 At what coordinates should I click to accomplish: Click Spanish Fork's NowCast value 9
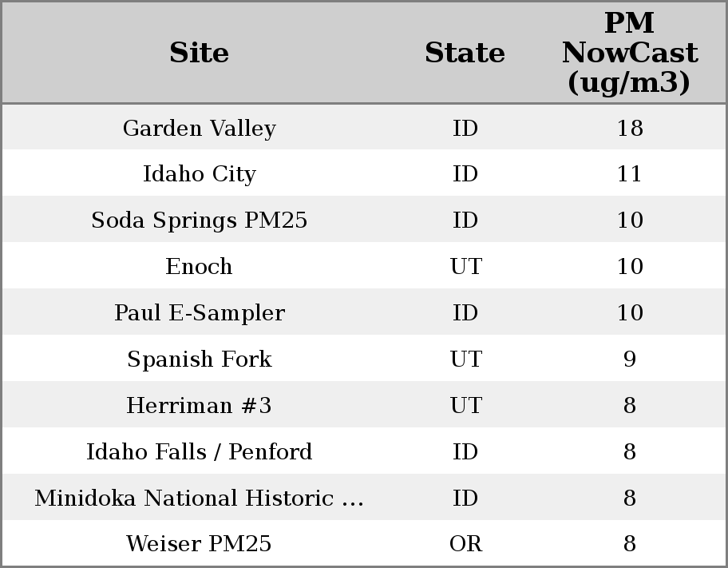[x=629, y=359]
